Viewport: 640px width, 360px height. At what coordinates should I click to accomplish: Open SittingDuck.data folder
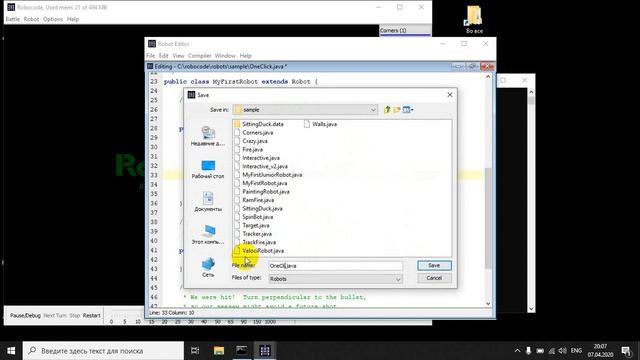click(x=259, y=124)
